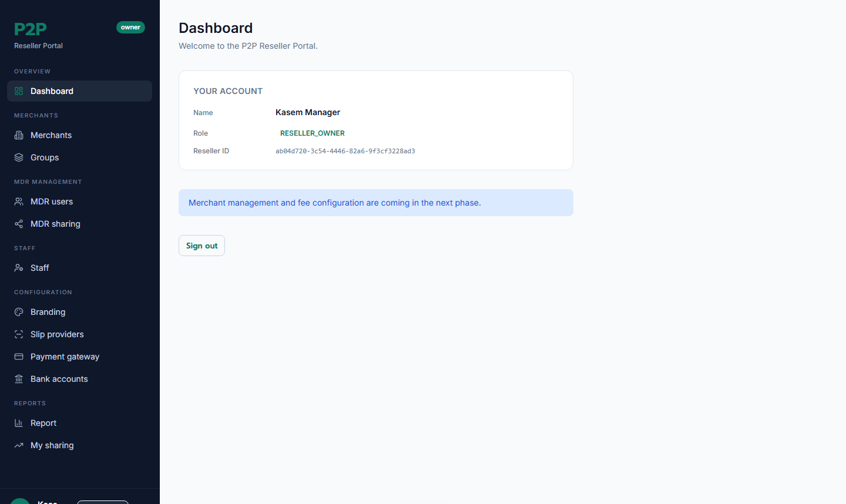Viewport: 846px width, 504px height.
Task: Click the My sharing trend icon
Action: point(19,445)
